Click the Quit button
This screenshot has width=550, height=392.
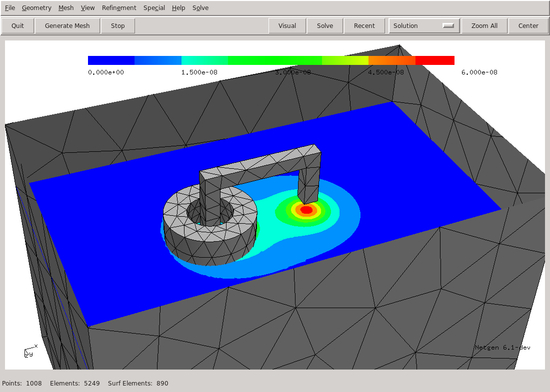[x=18, y=26]
